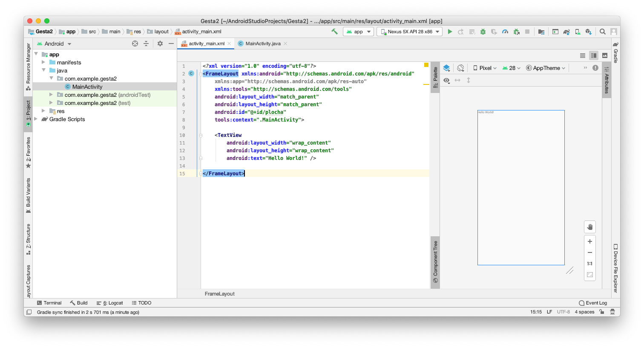Image resolution: width=644 pixels, height=348 pixels.
Task: Open the Nexus 5X API 28 device dropdown
Action: tap(409, 32)
